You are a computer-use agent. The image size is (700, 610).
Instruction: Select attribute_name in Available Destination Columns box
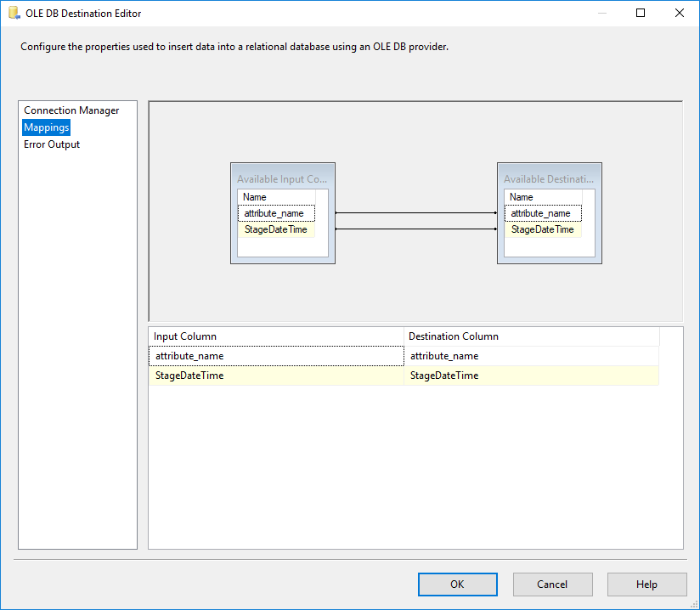click(x=543, y=213)
